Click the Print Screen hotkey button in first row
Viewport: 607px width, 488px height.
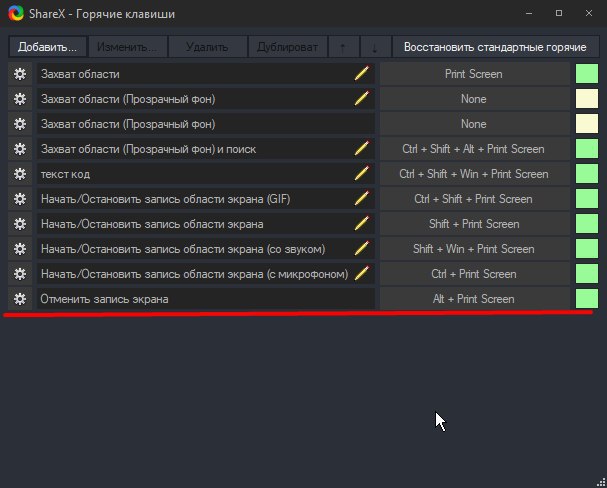coord(474,74)
